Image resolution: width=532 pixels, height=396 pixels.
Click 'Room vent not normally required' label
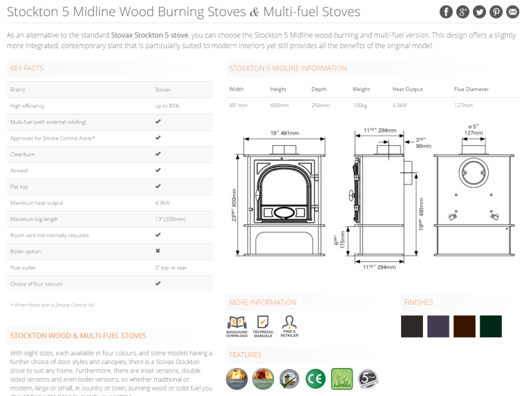pyautogui.click(x=49, y=236)
